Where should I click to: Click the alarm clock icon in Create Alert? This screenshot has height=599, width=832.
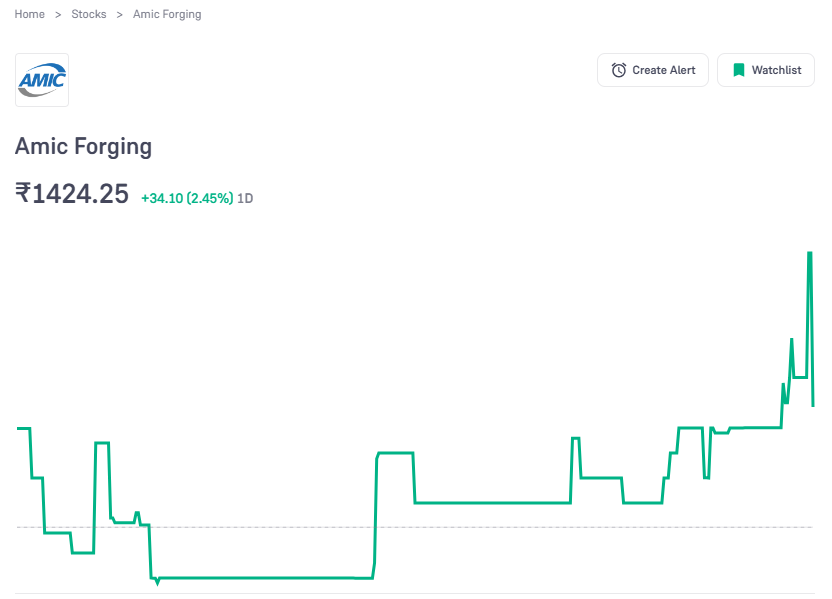point(619,70)
